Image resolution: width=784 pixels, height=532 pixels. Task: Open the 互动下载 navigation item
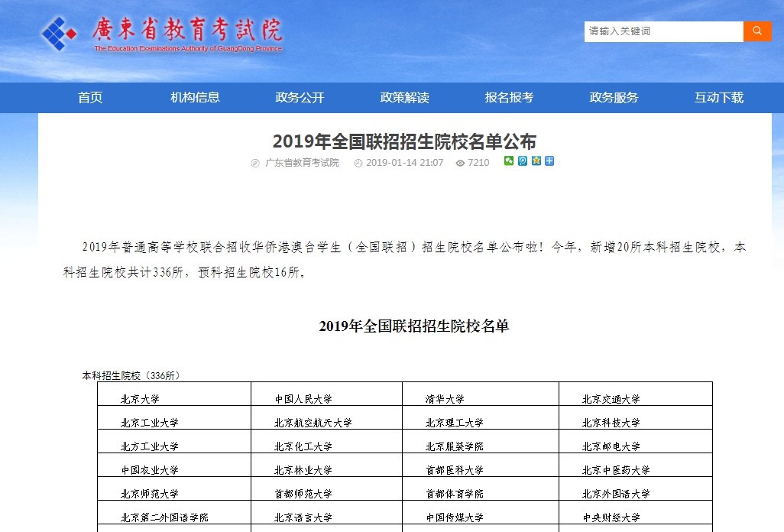coord(718,98)
